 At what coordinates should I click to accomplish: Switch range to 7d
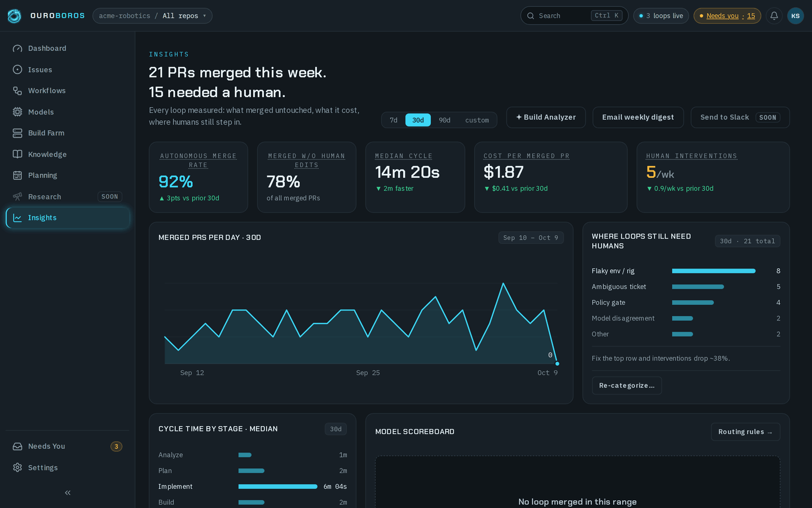394,120
